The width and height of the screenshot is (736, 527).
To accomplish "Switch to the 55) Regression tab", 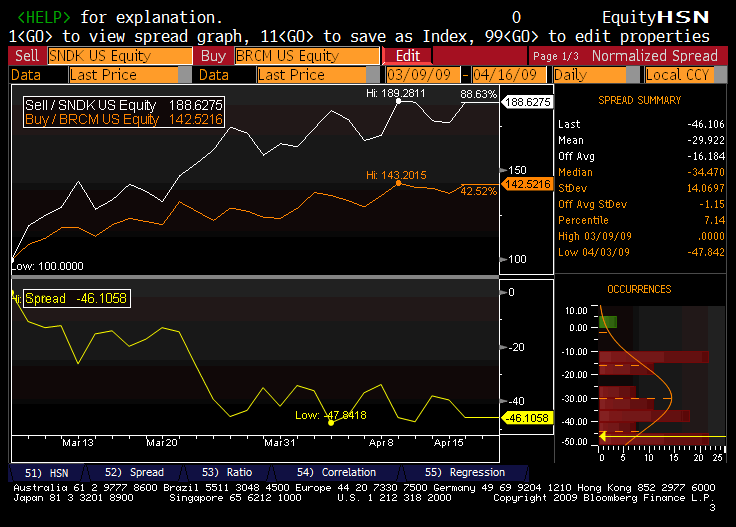I will (x=465, y=473).
